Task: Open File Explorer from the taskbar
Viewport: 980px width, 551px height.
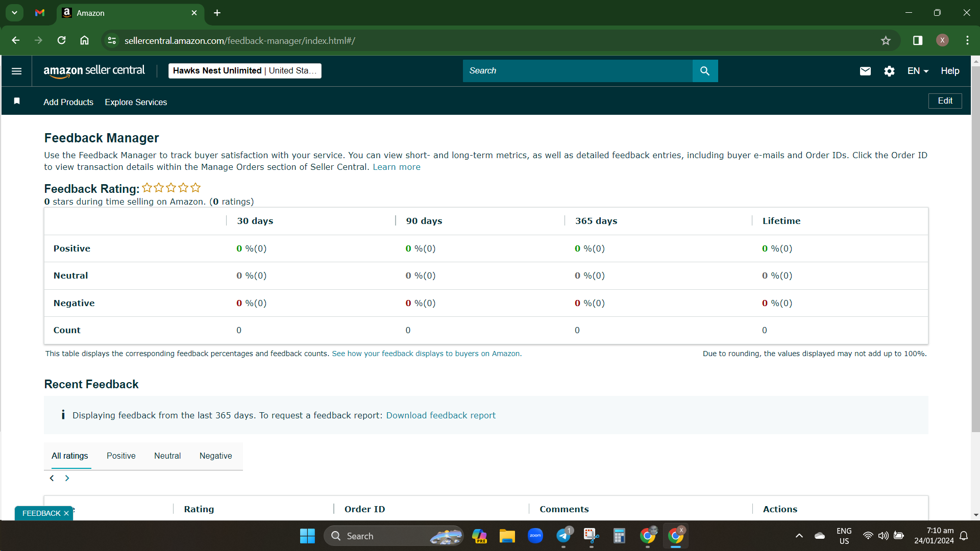Action: pyautogui.click(x=507, y=536)
